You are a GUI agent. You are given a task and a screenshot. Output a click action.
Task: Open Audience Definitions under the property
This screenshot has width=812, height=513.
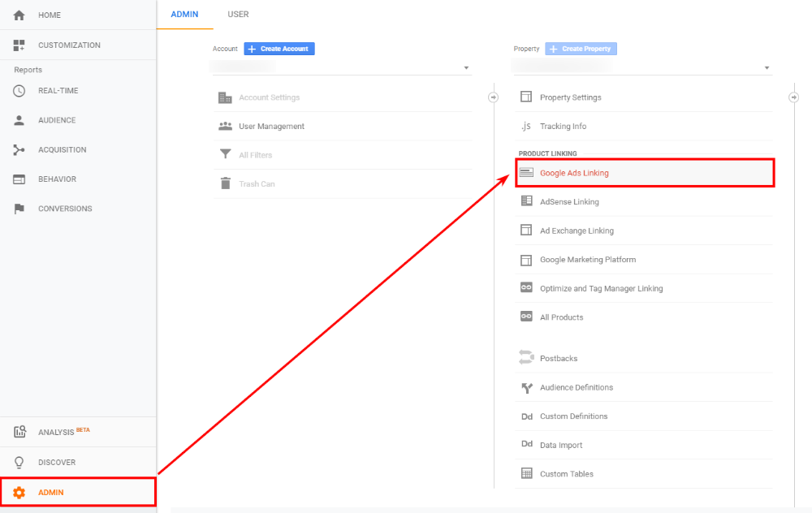coord(576,387)
